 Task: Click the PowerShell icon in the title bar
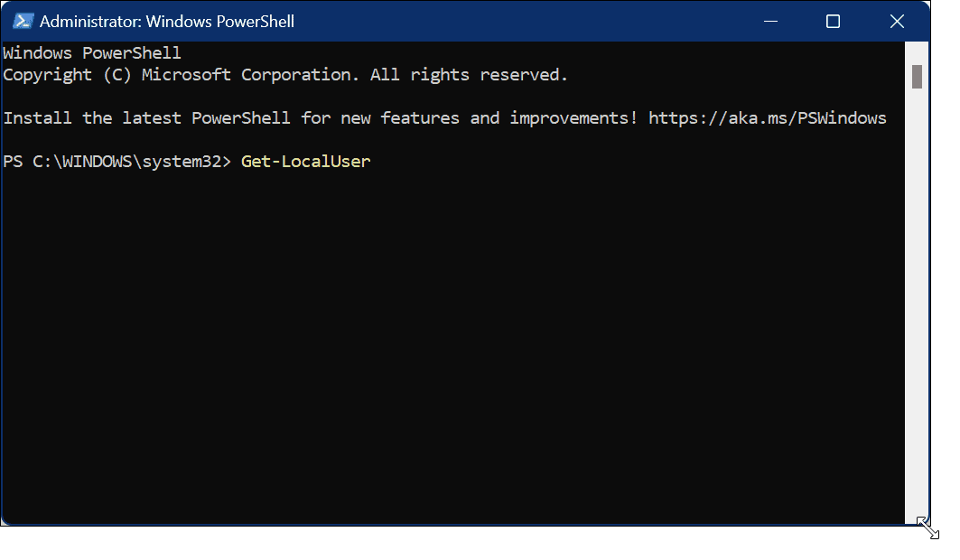[x=23, y=21]
